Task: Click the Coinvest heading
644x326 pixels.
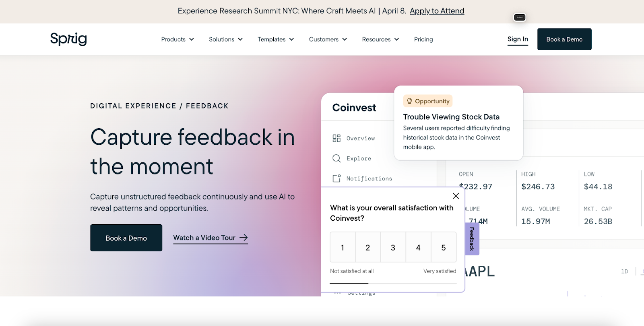Action: click(x=354, y=107)
